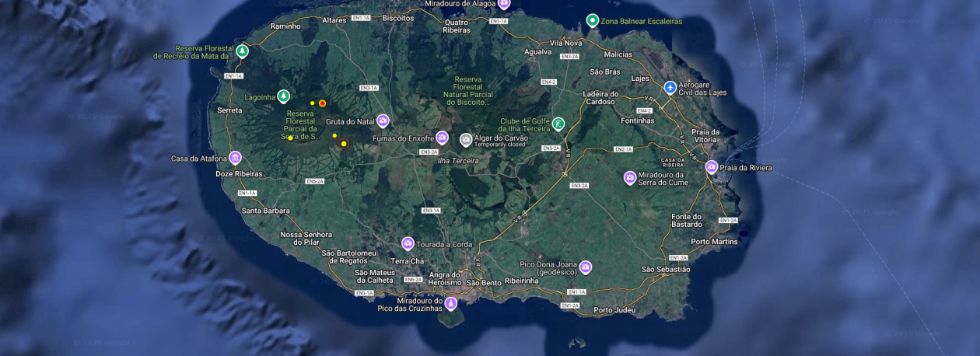Image resolution: width=980 pixels, height=356 pixels.
Task: Click the yellow dot under the Reserva Florestal Parcial label
Action: [291, 138]
